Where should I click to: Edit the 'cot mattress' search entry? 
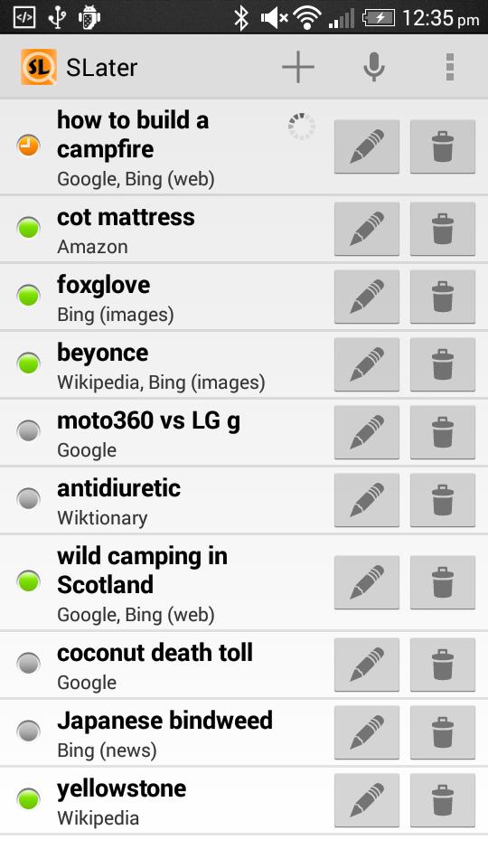click(x=367, y=229)
